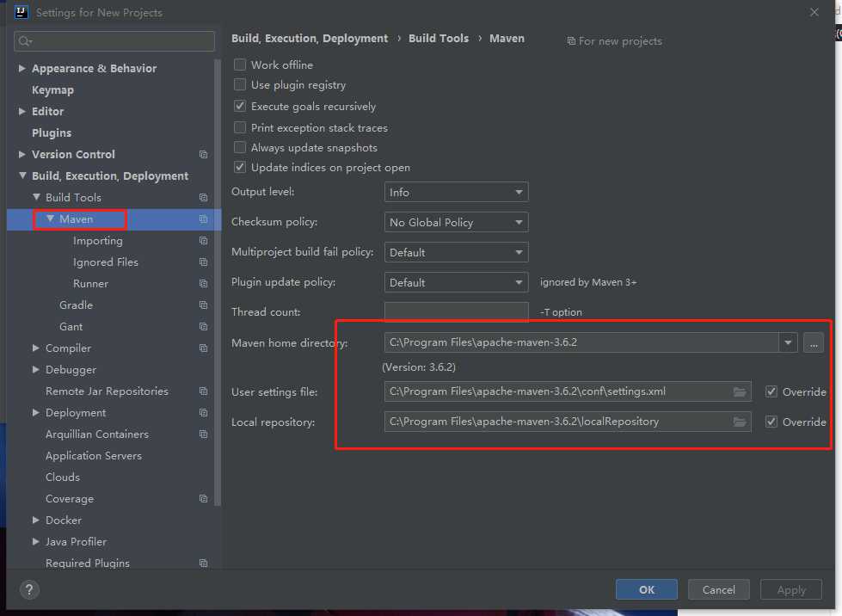Viewport: 842px width, 616px height.
Task: Click project-level icon beside Version Control
Action: click(204, 155)
